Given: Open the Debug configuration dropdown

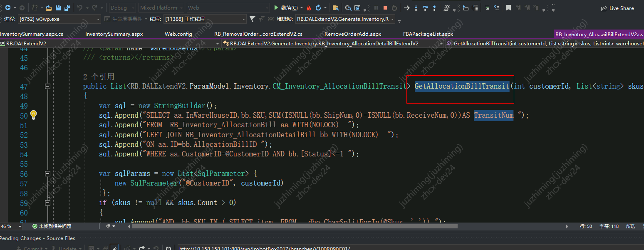Looking at the screenshot, I should [122, 8].
